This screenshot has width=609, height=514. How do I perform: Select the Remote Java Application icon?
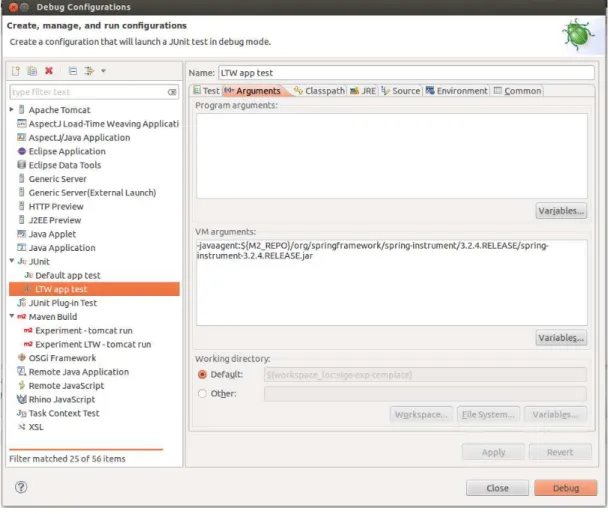(22, 371)
